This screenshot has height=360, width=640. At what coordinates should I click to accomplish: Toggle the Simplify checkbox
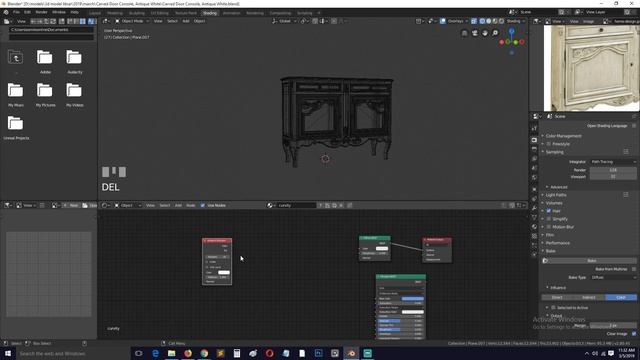click(x=549, y=219)
